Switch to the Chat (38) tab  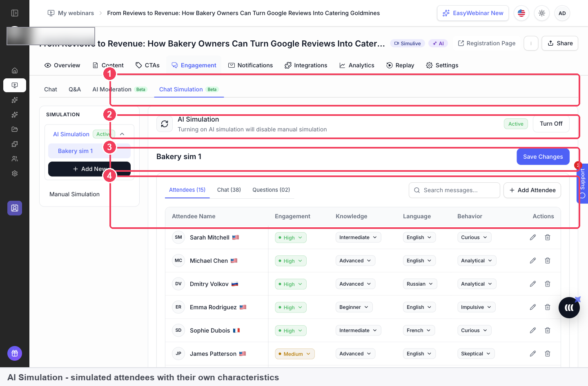click(x=229, y=190)
